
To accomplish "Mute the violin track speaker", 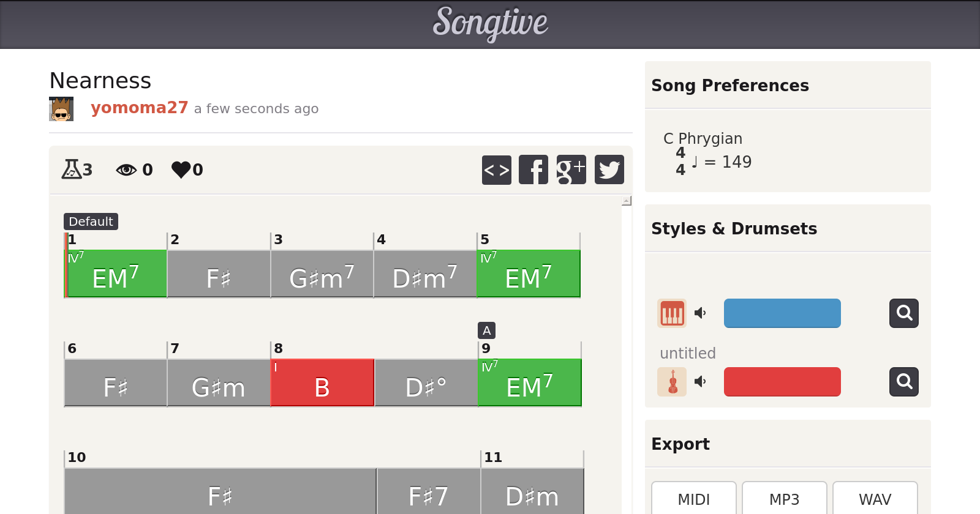I will (700, 382).
